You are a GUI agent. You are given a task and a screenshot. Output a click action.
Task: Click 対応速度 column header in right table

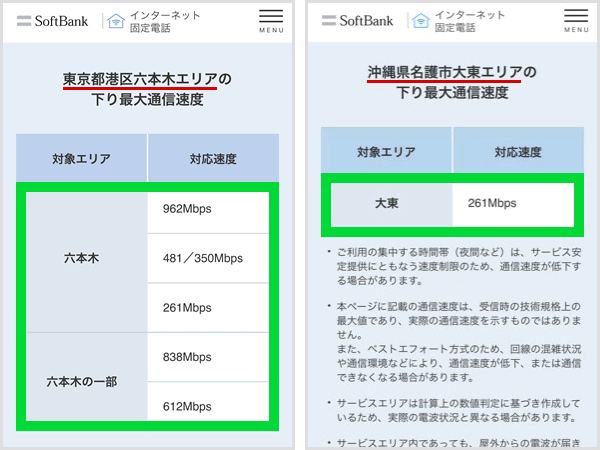click(518, 152)
